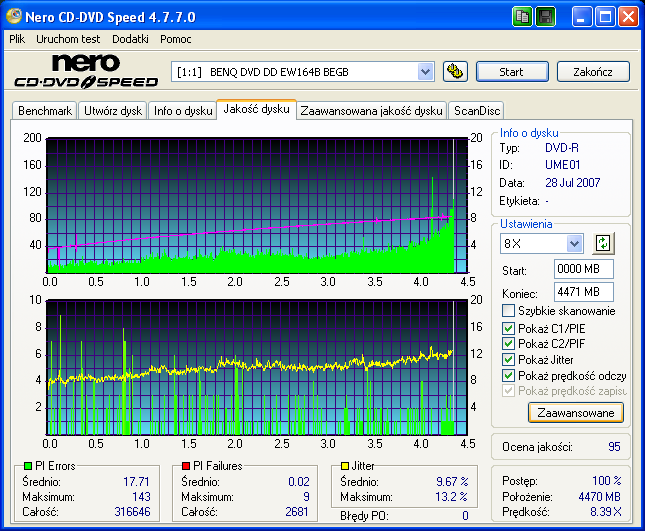This screenshot has height=531, width=645.
Task: Click the save floppy disk icon
Action: tap(545, 17)
